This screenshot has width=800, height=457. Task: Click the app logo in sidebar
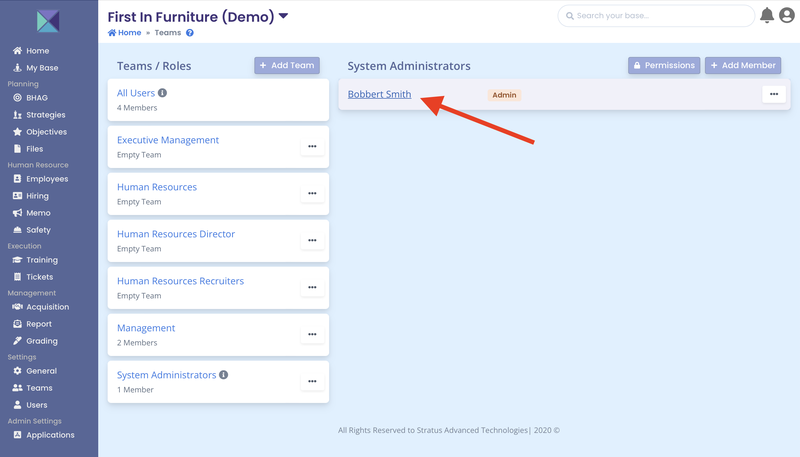tap(48, 21)
